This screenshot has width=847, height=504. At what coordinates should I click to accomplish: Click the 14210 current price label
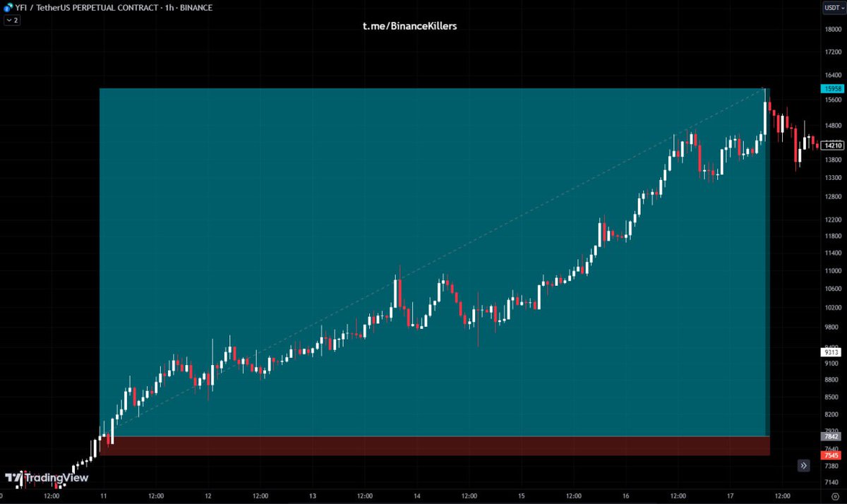(831, 145)
